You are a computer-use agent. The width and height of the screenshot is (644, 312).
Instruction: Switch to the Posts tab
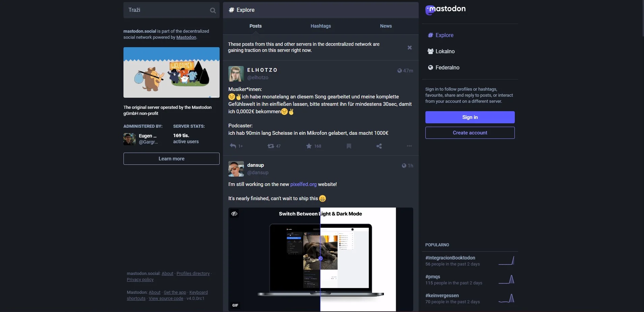coord(255,26)
